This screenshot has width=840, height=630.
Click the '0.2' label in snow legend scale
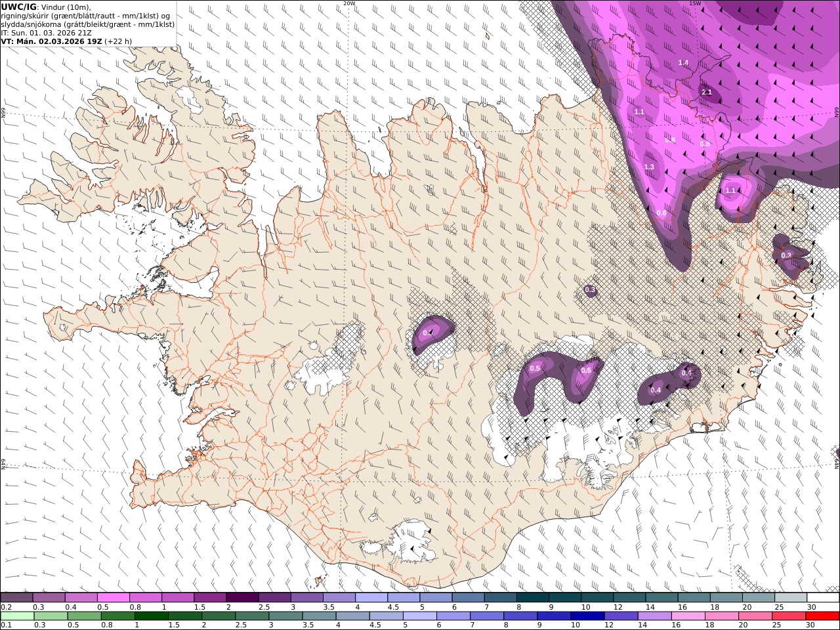coord(5,607)
